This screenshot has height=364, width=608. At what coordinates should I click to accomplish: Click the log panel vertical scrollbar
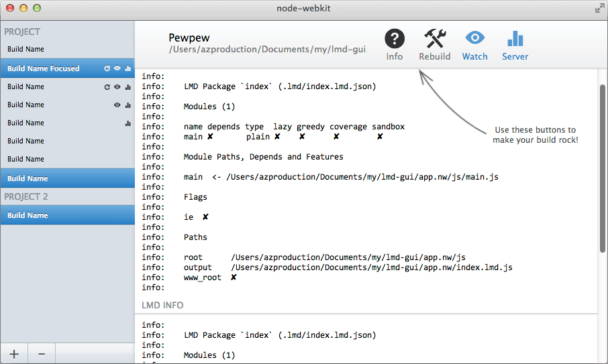pos(603,168)
